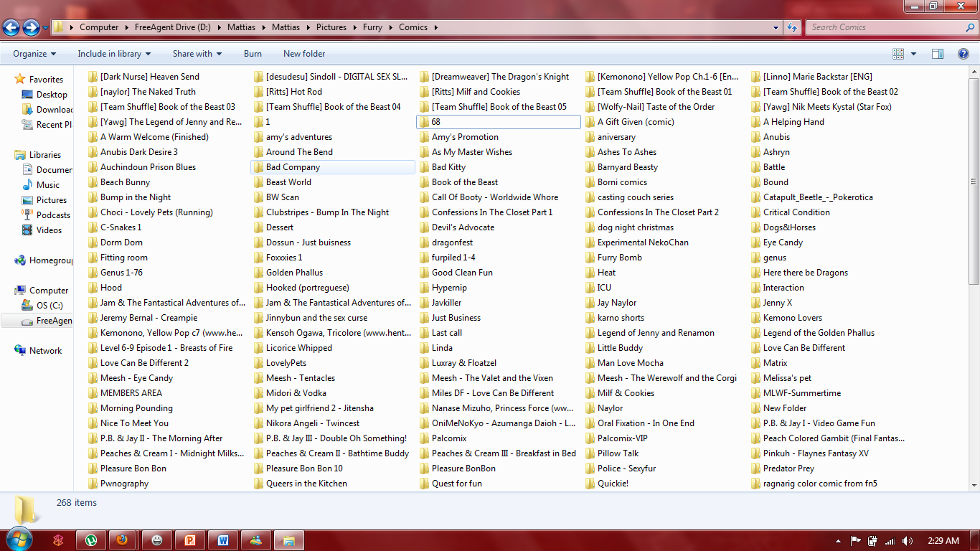Navigate to Pictures in the address breadcrumb
Viewport: 980px width, 551px height.
pos(331,27)
